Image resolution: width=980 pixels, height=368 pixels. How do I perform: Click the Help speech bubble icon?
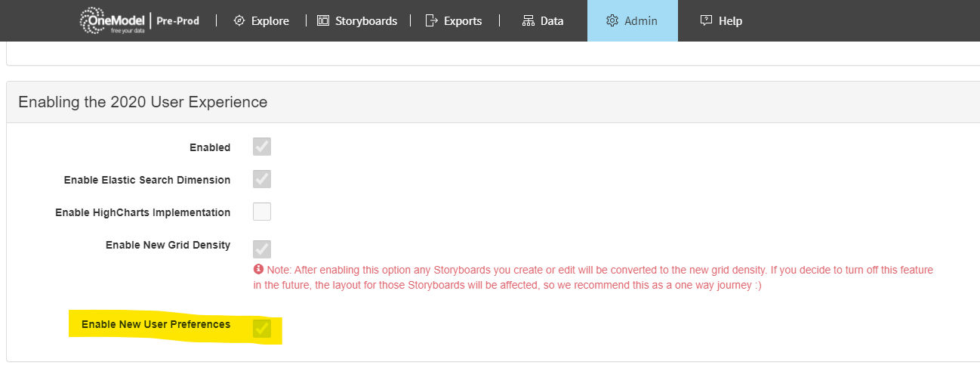pyautogui.click(x=707, y=21)
